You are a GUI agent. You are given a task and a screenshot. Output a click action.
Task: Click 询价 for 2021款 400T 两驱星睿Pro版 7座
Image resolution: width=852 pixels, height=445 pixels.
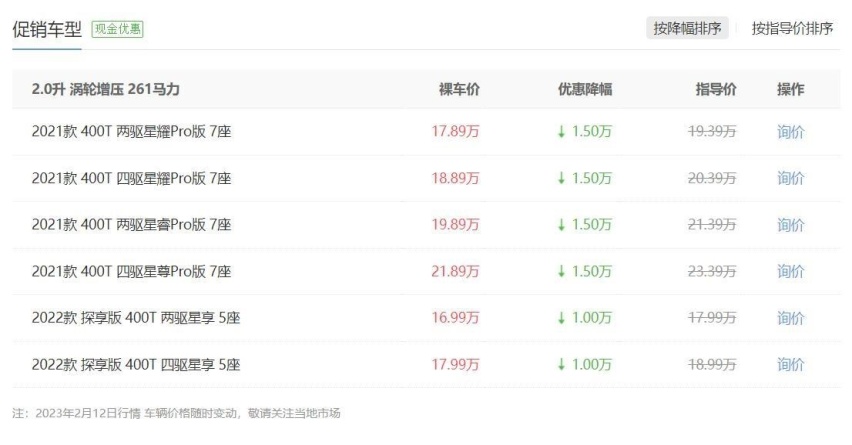(x=790, y=224)
